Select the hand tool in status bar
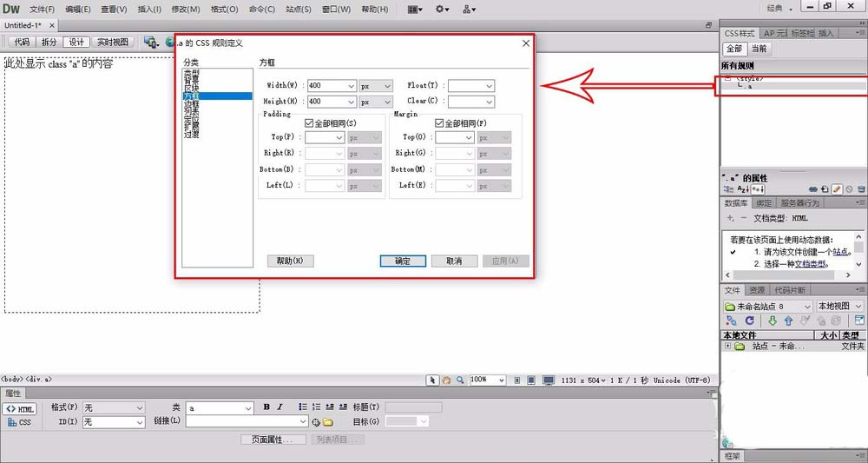 [x=446, y=380]
